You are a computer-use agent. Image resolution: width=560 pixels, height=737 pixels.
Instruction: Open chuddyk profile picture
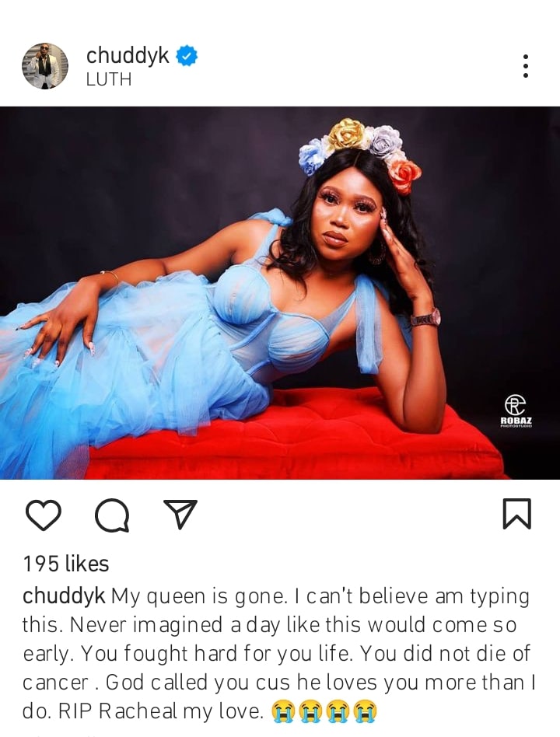(x=45, y=66)
